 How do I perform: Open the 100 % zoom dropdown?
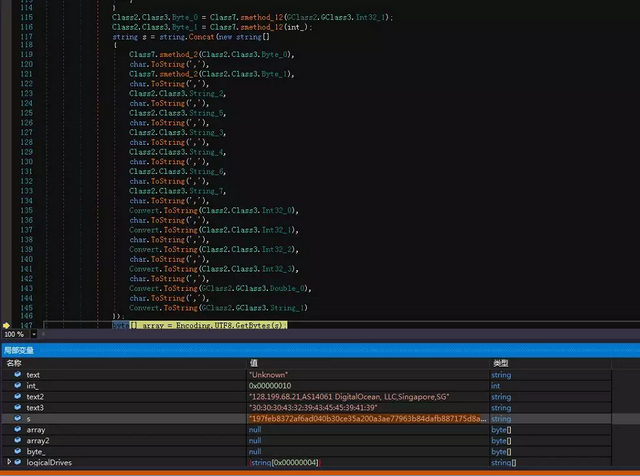[x=34, y=334]
